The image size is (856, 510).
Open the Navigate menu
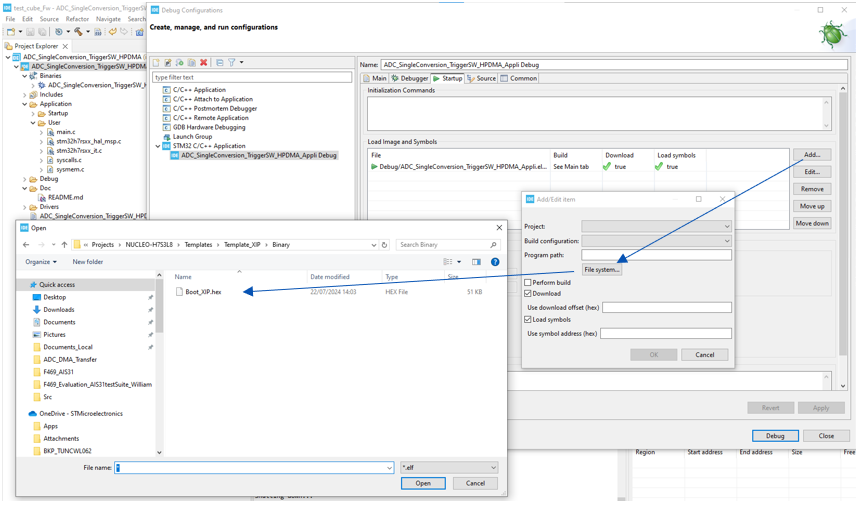[108, 19]
